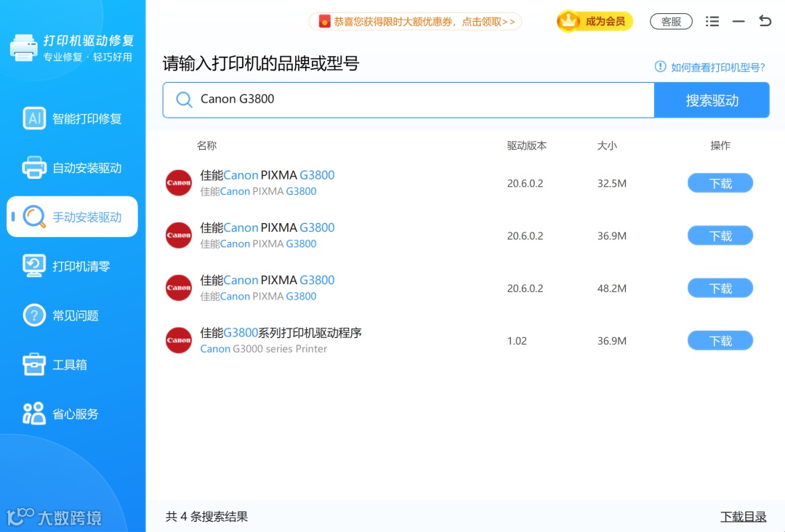Click title 佳能G3800系列打印机驱动程序

pyautogui.click(x=281, y=332)
